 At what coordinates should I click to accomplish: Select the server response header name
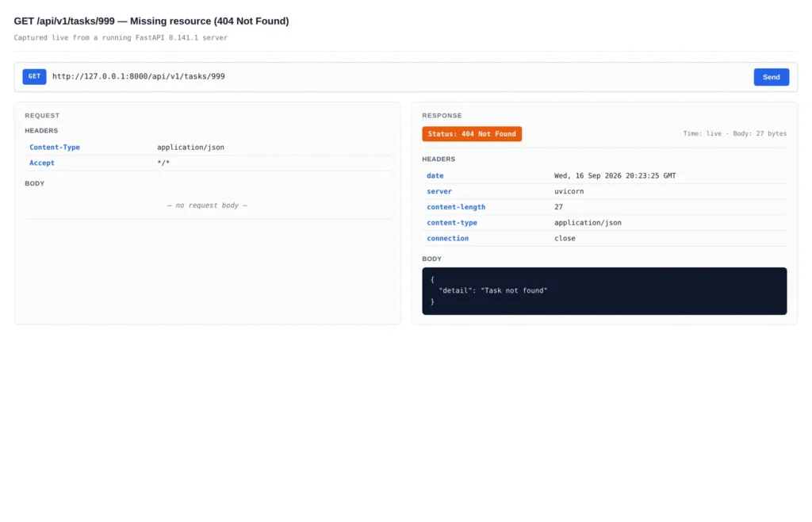point(439,191)
